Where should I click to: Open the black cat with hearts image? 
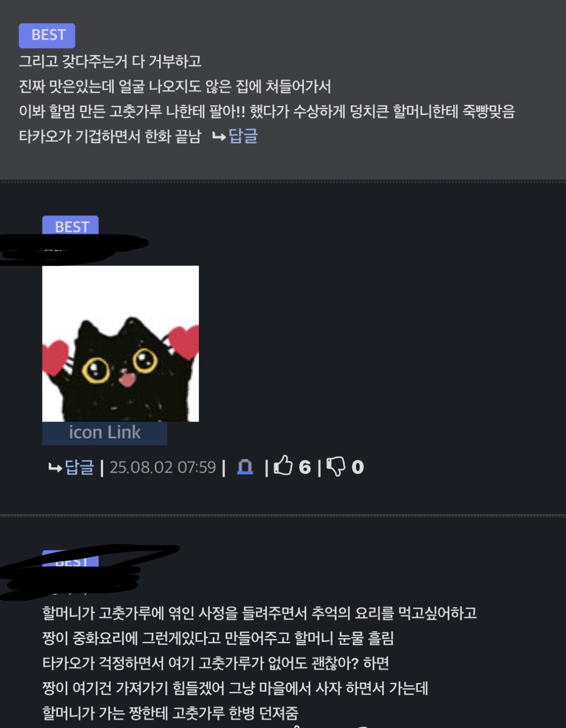coord(120,344)
